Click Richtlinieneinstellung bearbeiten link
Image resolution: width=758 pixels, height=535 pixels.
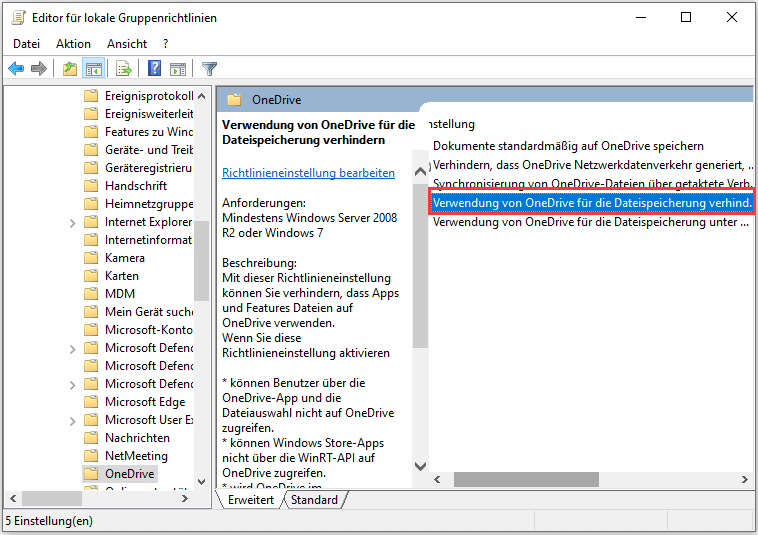(308, 173)
